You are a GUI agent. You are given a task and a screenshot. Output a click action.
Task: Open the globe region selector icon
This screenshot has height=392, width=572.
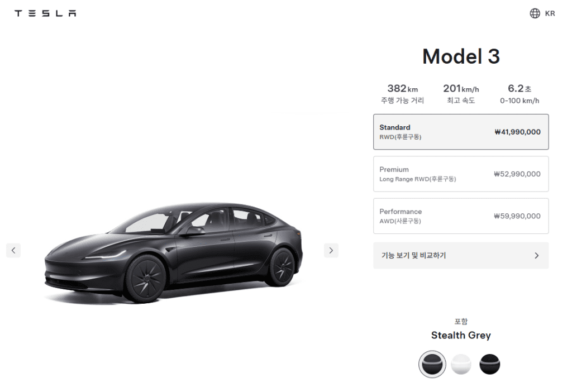535,13
